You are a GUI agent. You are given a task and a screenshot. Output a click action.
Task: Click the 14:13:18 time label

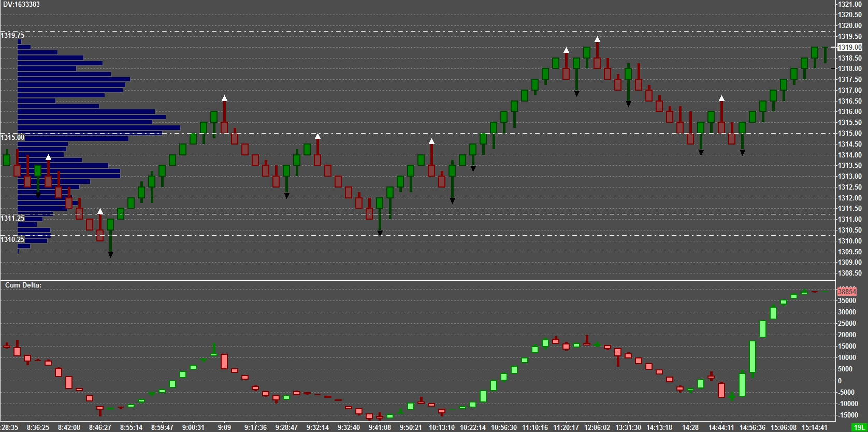[x=659, y=427]
